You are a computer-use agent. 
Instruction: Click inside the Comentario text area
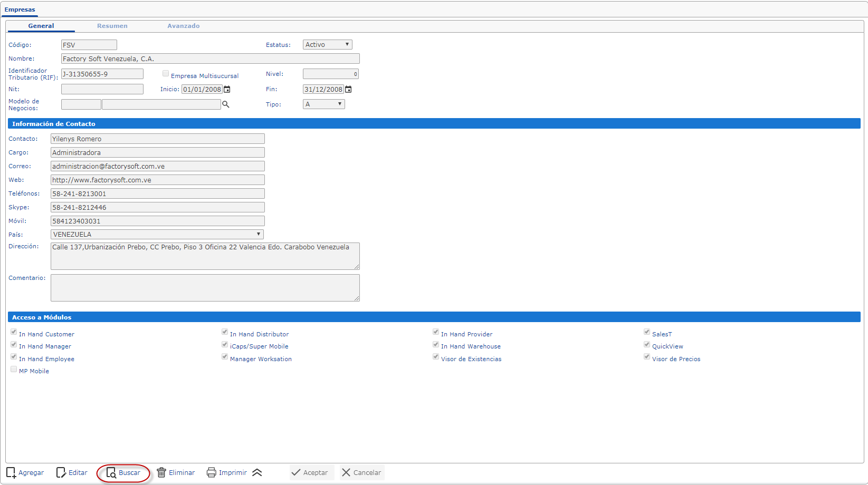pyautogui.click(x=205, y=288)
